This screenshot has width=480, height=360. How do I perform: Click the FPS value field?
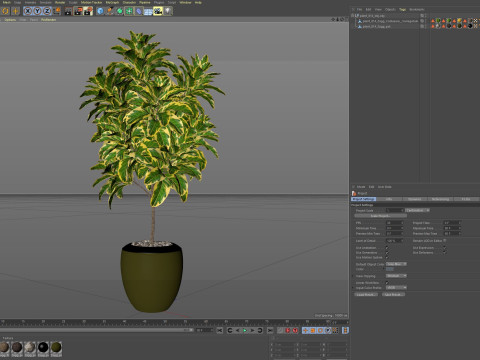395,223
